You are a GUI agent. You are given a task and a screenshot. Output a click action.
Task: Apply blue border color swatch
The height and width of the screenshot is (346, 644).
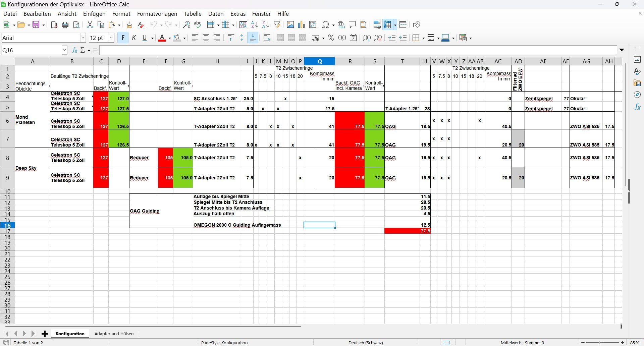[445, 38]
